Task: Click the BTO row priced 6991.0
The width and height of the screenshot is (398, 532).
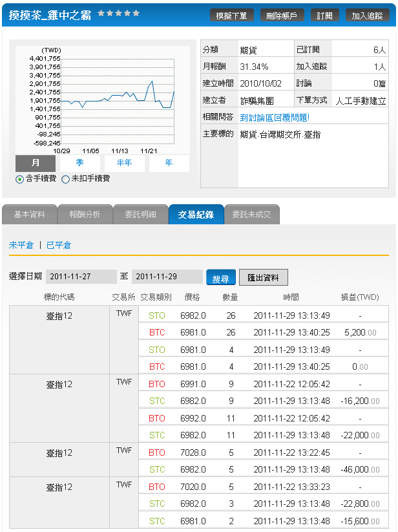Action: click(x=264, y=384)
